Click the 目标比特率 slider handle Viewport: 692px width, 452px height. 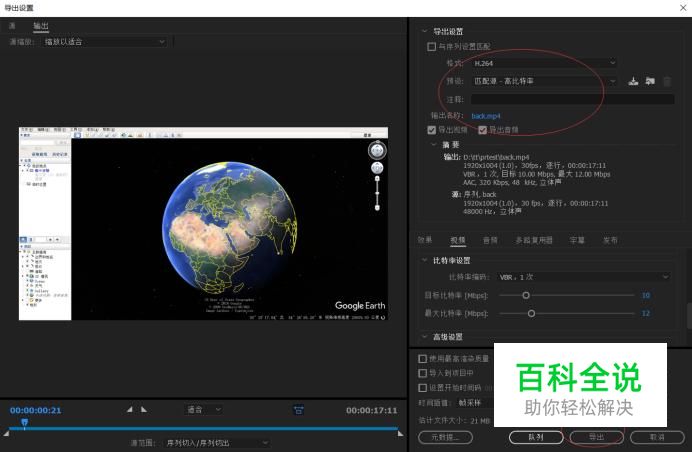click(x=526, y=295)
